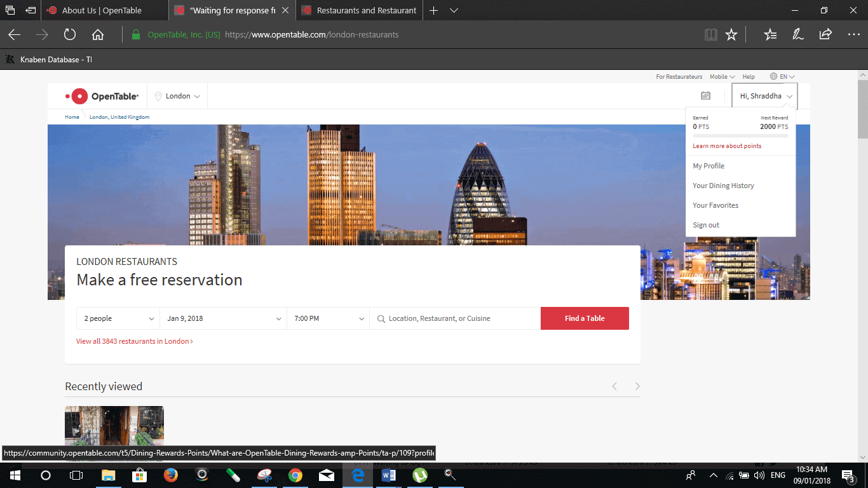The height and width of the screenshot is (488, 868).
Task: Open a new tab with plus icon
Action: pos(433,10)
